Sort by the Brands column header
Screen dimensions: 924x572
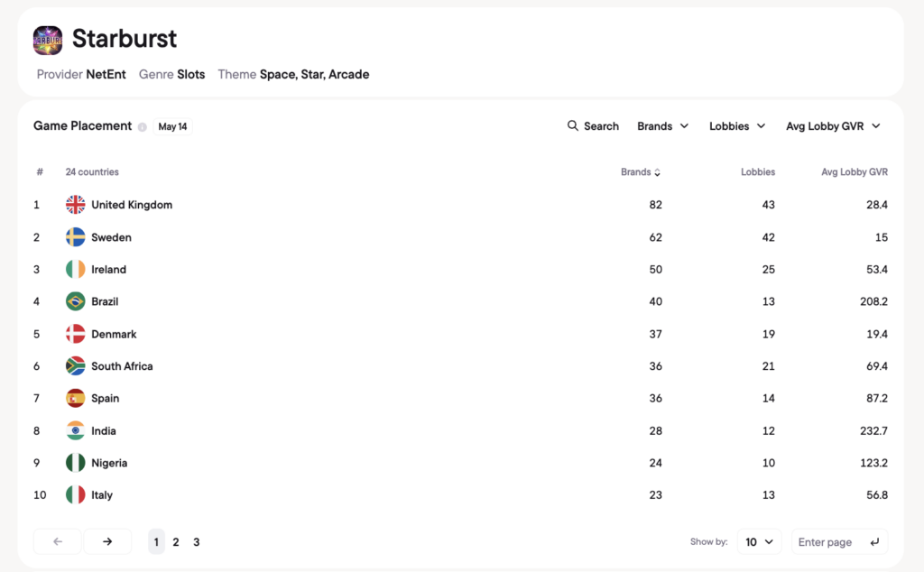(641, 172)
